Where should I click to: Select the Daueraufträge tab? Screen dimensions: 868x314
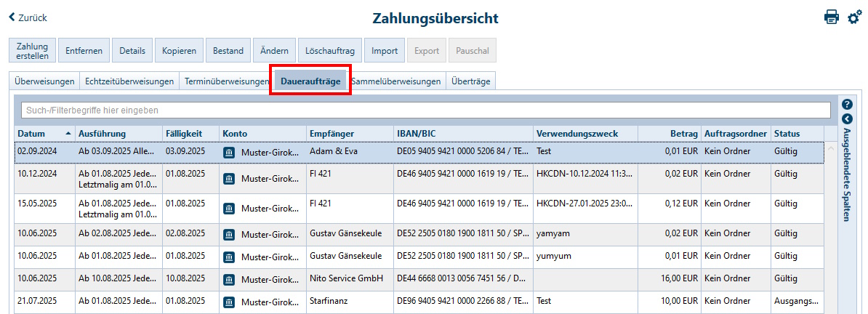click(310, 81)
